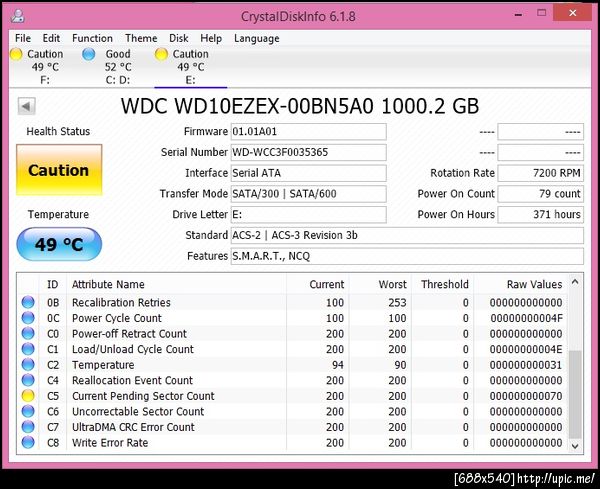The width and height of the screenshot is (600, 489).
Task: Click the Raw Values column header
Action: (x=520, y=284)
